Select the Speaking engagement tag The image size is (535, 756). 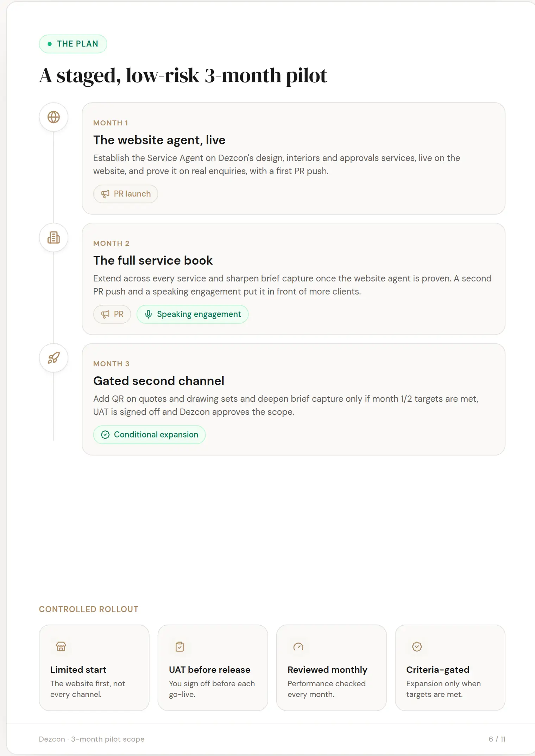[x=193, y=314]
